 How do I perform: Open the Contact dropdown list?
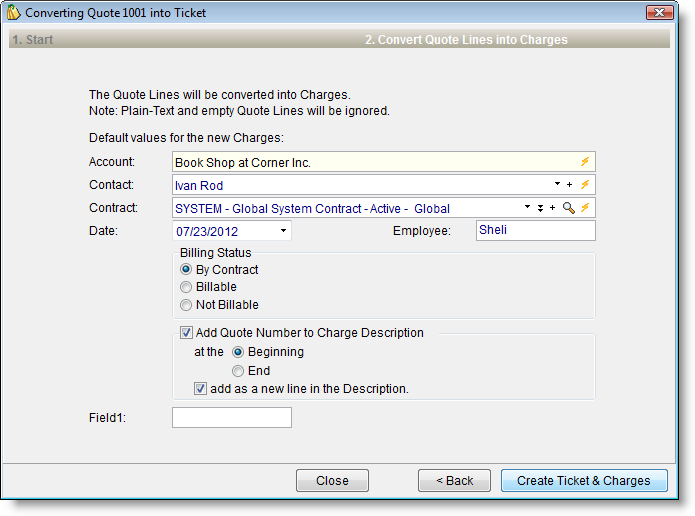(x=556, y=185)
